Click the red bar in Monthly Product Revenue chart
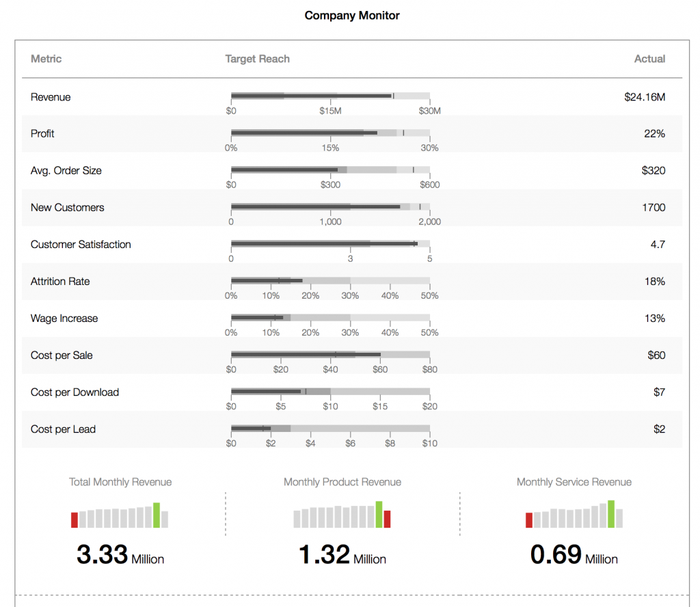This screenshot has width=700, height=607. coord(387,519)
